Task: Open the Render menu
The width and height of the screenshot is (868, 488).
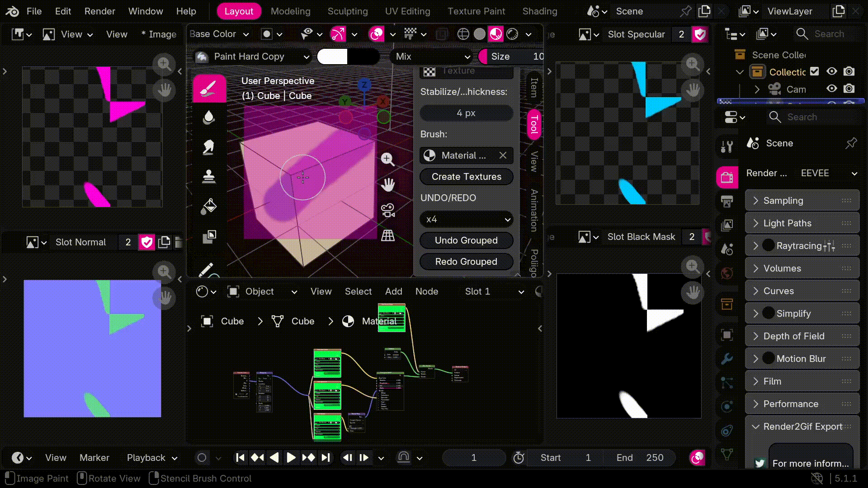Action: pos(100,11)
